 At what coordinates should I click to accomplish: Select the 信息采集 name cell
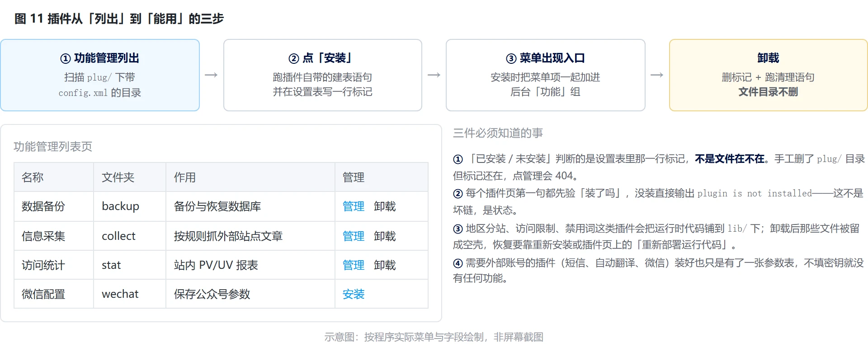54,236
